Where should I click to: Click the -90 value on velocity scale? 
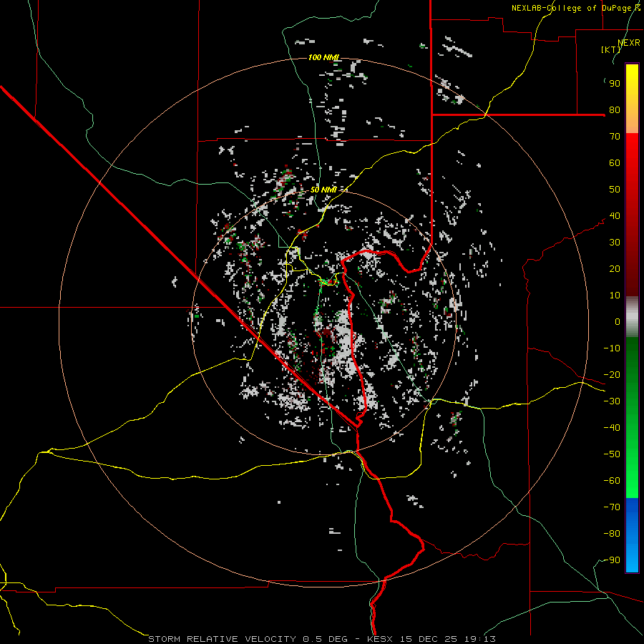612,560
